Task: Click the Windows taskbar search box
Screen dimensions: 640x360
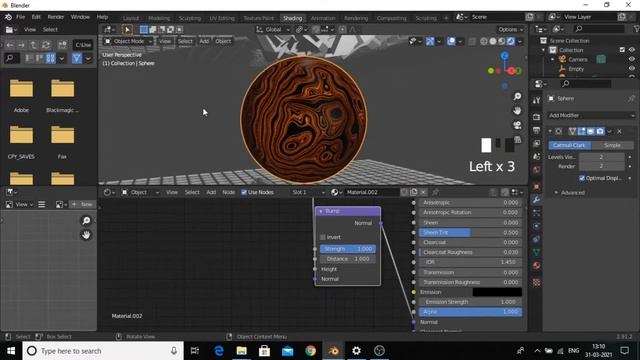Action: (x=103, y=351)
